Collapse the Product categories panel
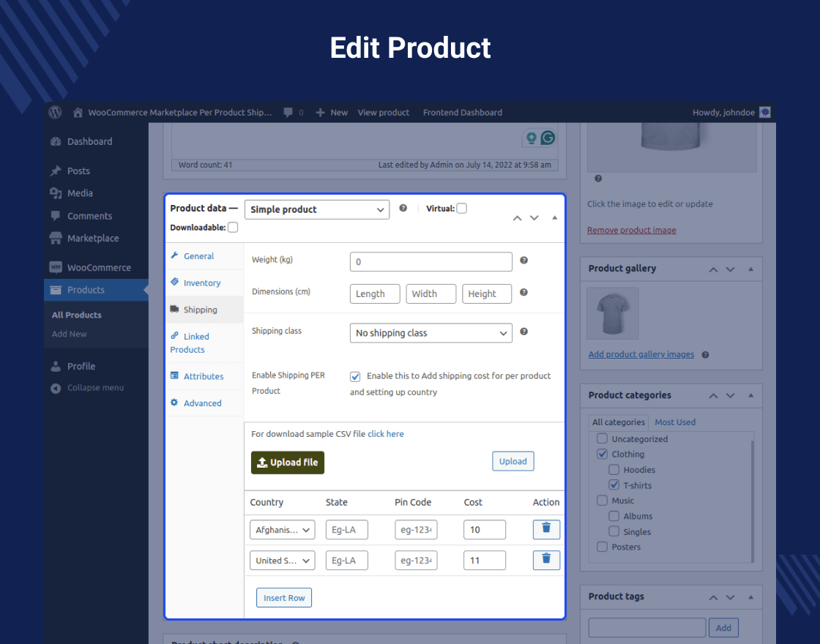820x644 pixels. [751, 396]
